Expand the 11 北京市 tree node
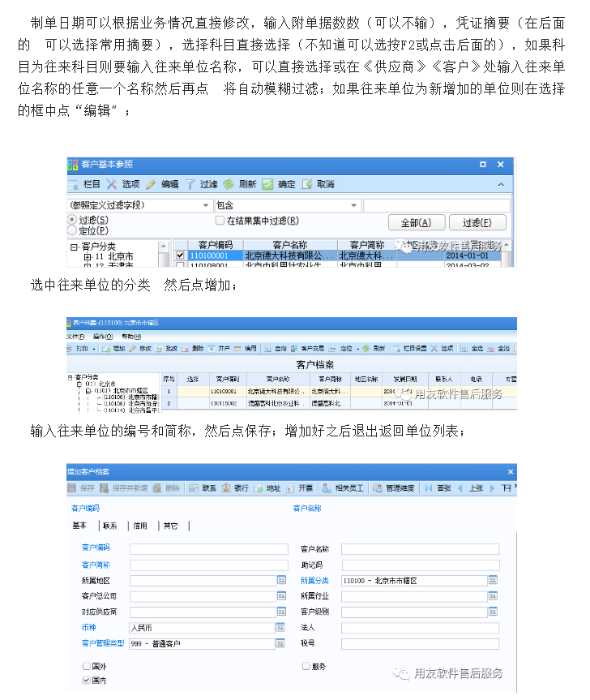Screen dimensions: 590x700 tap(88, 256)
